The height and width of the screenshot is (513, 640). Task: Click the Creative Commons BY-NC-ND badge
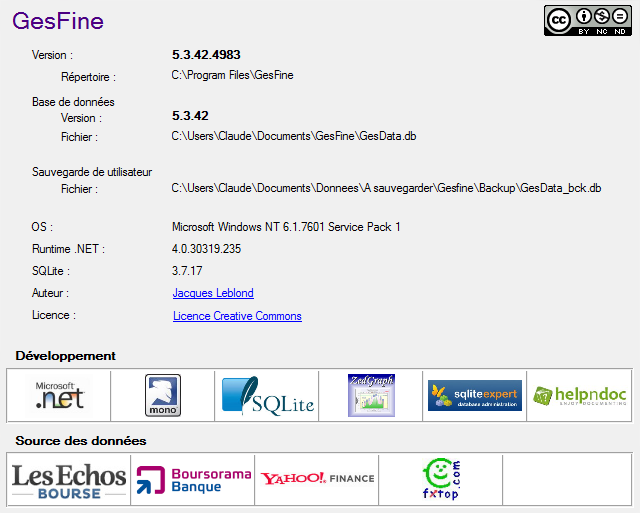point(587,20)
